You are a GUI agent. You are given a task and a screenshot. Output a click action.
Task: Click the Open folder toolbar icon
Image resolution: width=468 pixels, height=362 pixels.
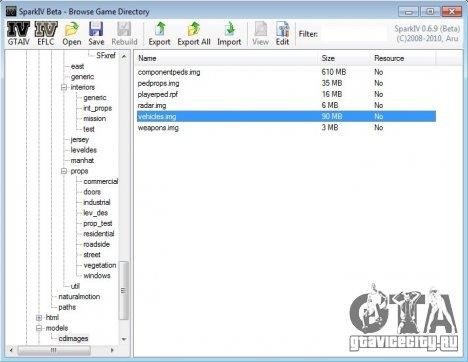[72, 33]
